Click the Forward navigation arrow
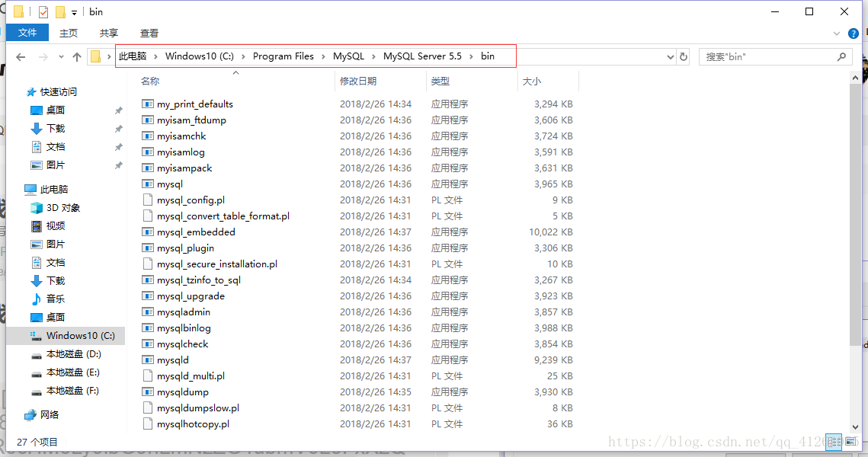868x457 pixels. 43,56
